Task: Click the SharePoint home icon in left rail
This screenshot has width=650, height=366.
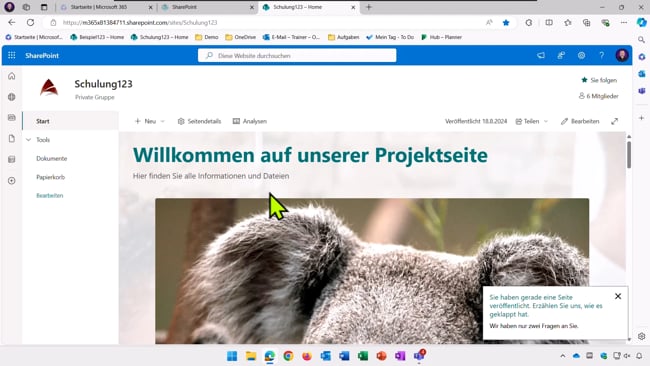Action: 12,76
